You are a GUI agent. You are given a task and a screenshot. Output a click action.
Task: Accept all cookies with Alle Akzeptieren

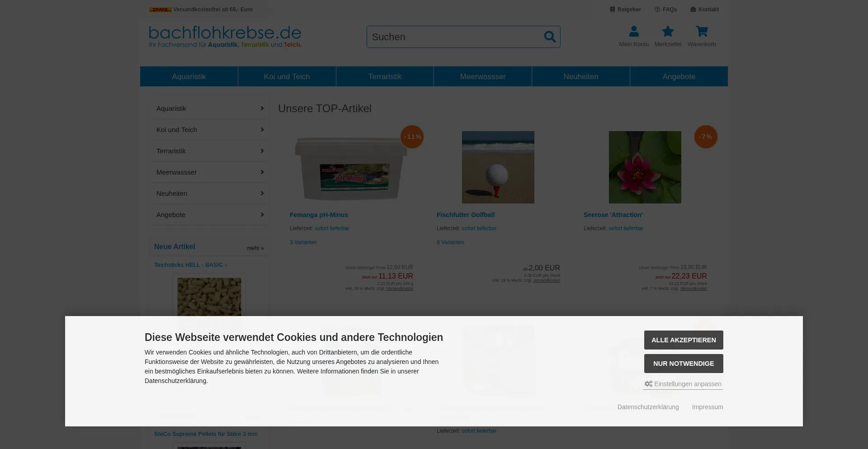tap(684, 340)
